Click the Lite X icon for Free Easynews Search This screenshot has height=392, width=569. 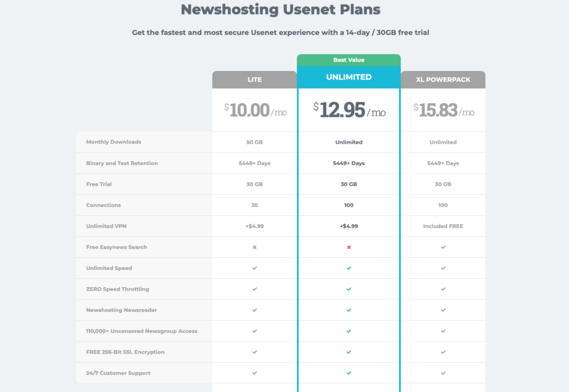(x=254, y=247)
